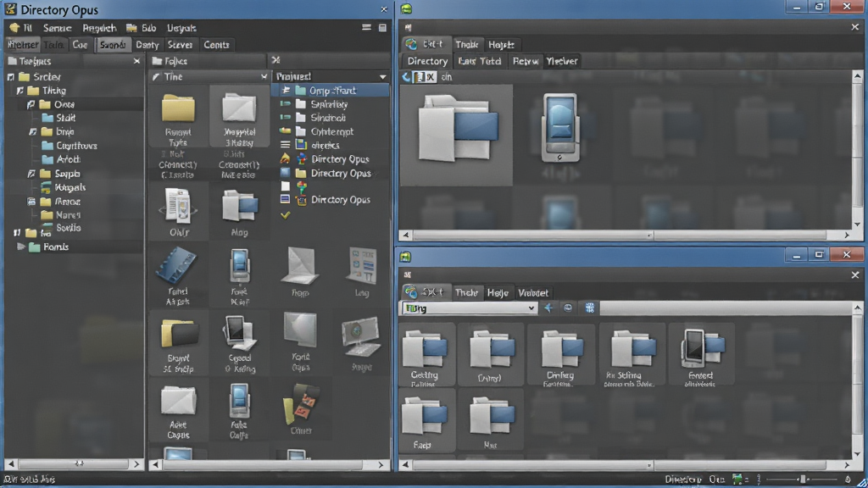868x488 pixels.
Task: Select the Ohily document icon
Action: [178, 206]
